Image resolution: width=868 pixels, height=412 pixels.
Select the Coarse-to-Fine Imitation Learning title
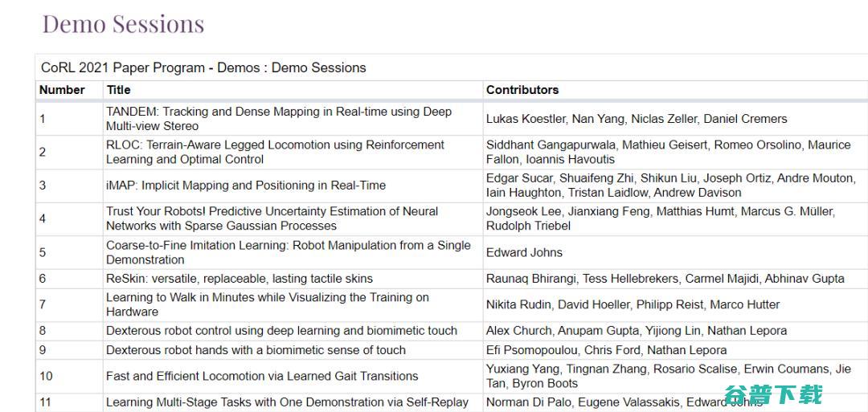289,252
